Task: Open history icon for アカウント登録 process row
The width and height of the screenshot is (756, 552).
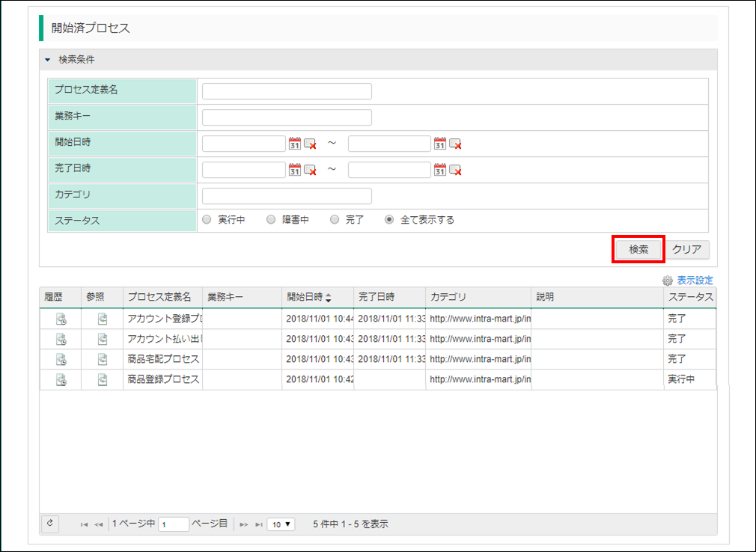Action: [x=61, y=319]
